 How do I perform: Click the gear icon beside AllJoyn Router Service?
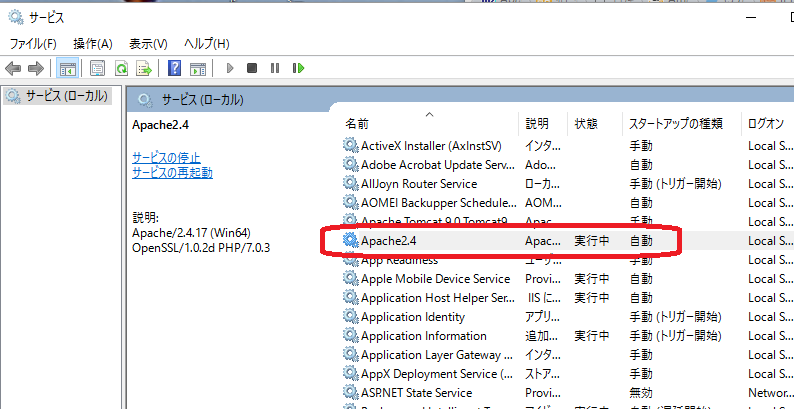[x=350, y=183]
